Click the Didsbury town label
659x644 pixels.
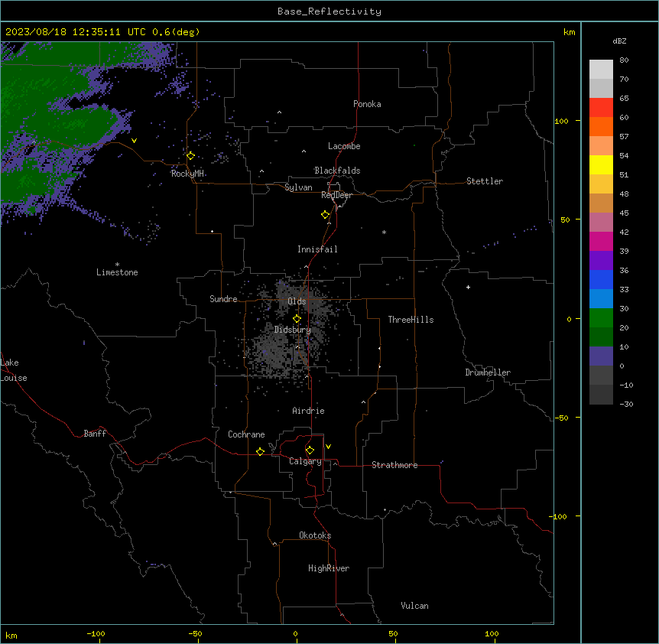click(293, 330)
